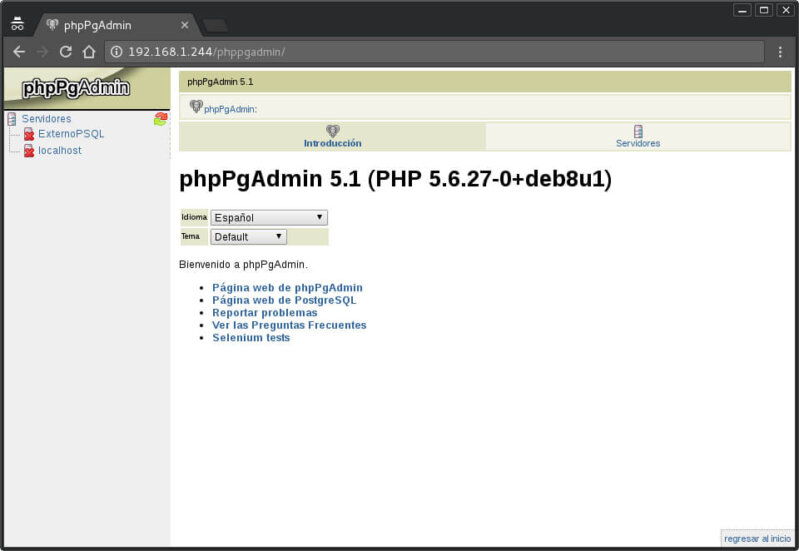Click the elephant icon above Introducción
The width and height of the screenshot is (799, 551).
[x=333, y=130]
